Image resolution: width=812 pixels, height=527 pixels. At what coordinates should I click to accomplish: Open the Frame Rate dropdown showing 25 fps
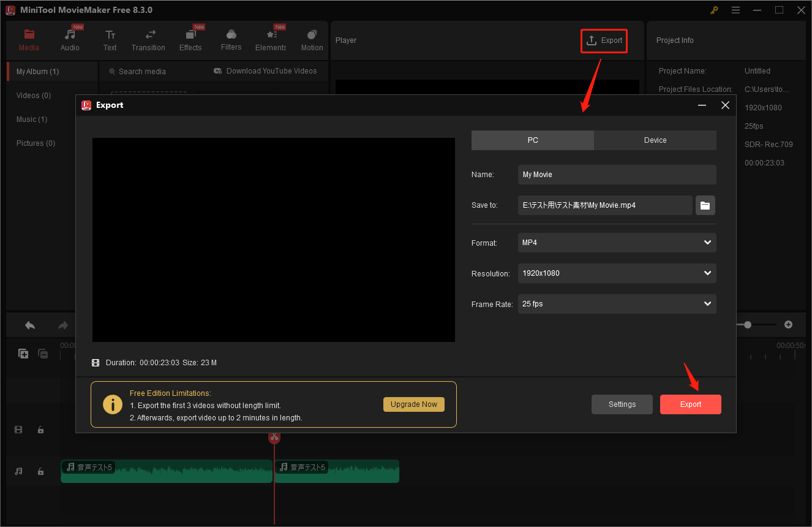click(617, 304)
